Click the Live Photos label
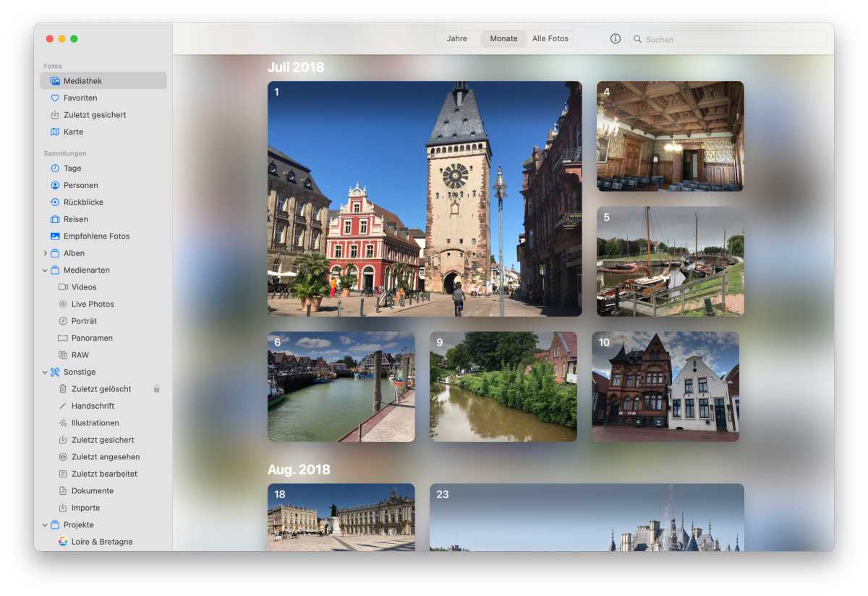This screenshot has width=868, height=596. (x=93, y=305)
